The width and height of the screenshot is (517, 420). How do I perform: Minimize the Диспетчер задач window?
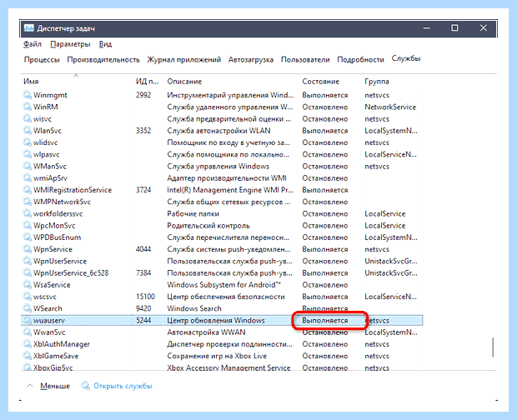426,28
